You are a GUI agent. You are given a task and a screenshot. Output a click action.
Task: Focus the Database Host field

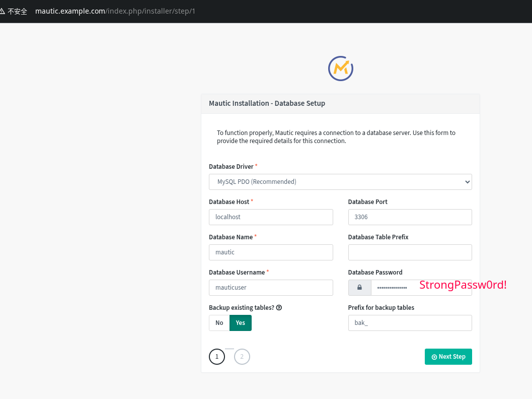pyautogui.click(x=271, y=217)
